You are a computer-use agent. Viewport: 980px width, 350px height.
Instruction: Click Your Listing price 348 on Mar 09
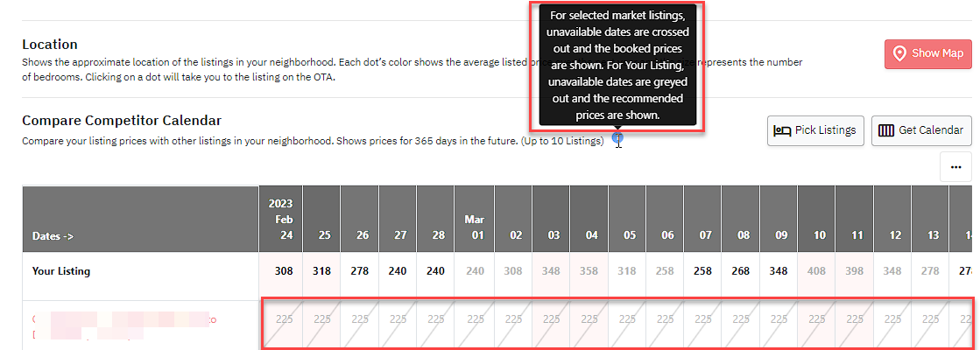780,271
